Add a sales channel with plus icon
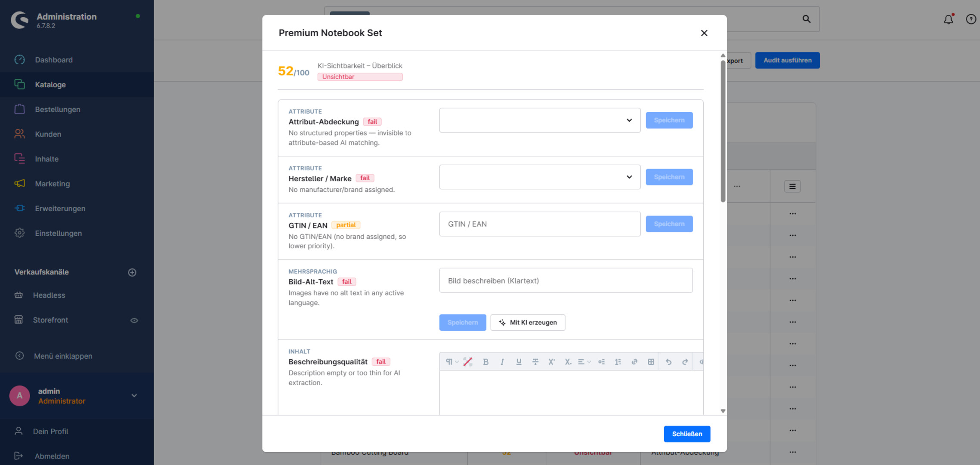 pyautogui.click(x=132, y=272)
